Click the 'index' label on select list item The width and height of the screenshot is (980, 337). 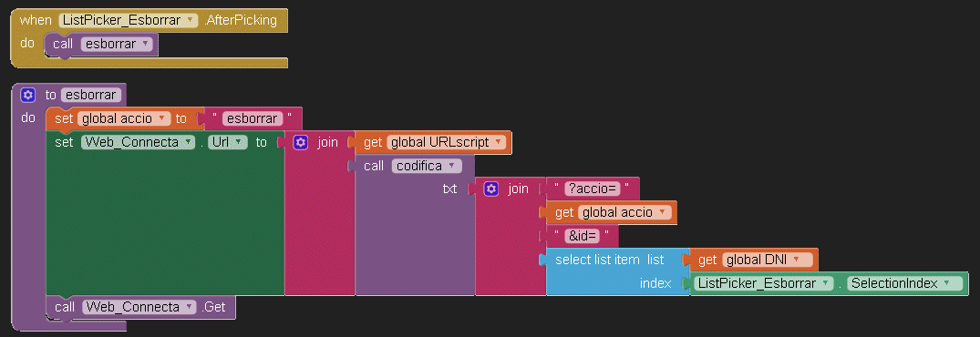tap(655, 283)
